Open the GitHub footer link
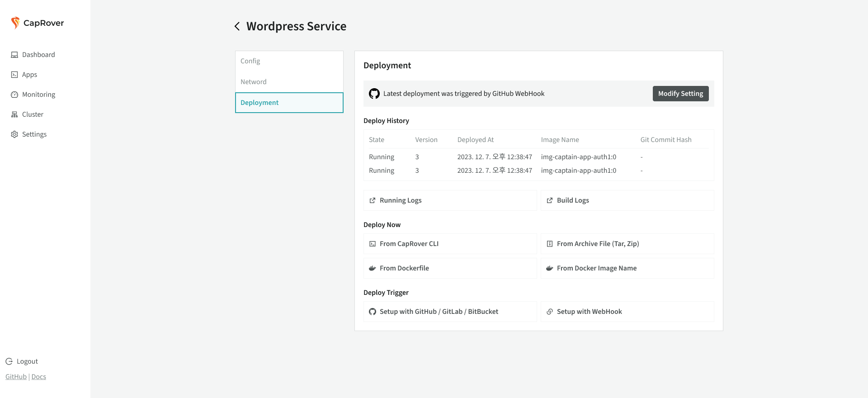This screenshot has width=868, height=398. pos(16,377)
